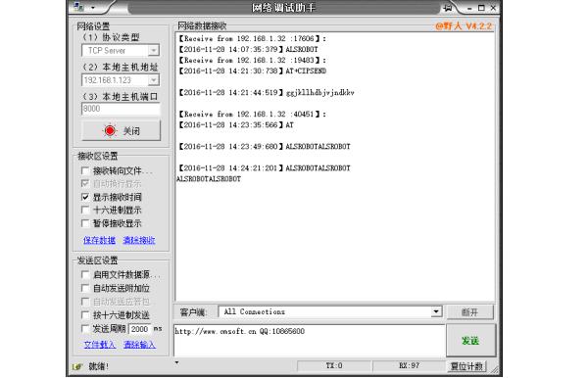Uncheck the 显示接收时间 checkbox
This screenshot has width=588, height=378.
[85, 197]
